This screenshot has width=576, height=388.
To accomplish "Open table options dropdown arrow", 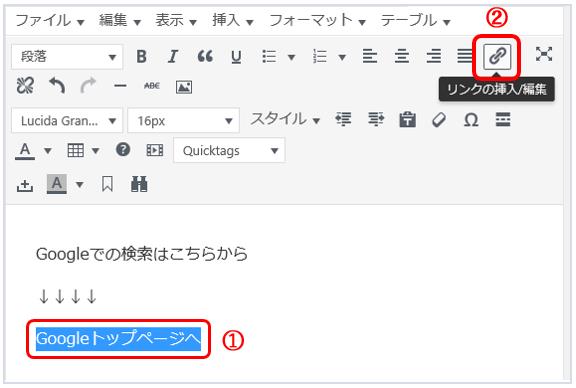I will [x=96, y=151].
